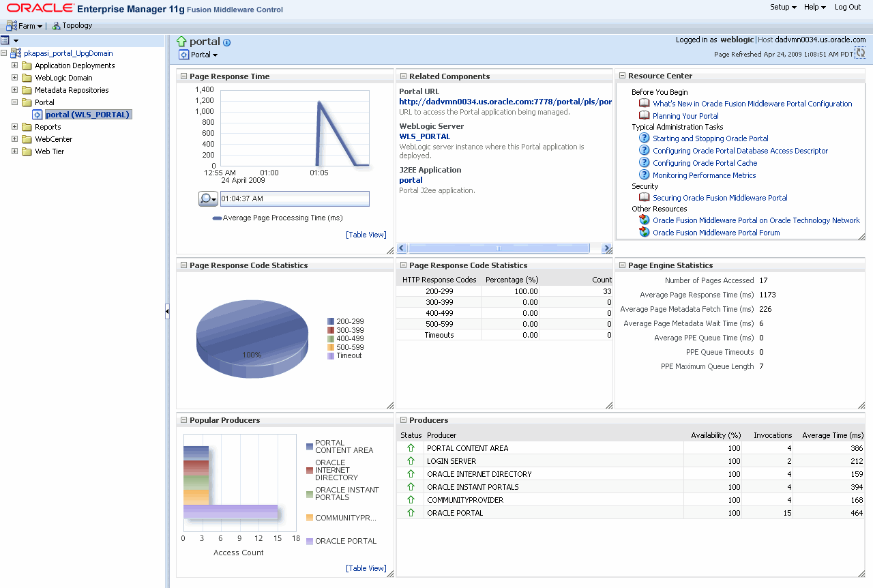Viewport: 873px width, 588px height.
Task: Click the refresh page icon
Action: click(x=860, y=53)
